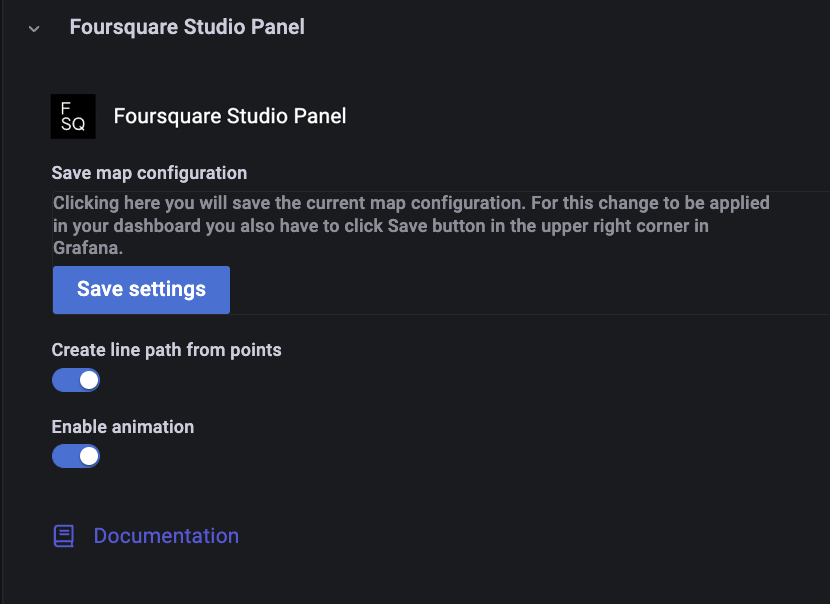Screen dimensions: 830x604
Task: Click the Enable animation label
Action: pos(123,427)
